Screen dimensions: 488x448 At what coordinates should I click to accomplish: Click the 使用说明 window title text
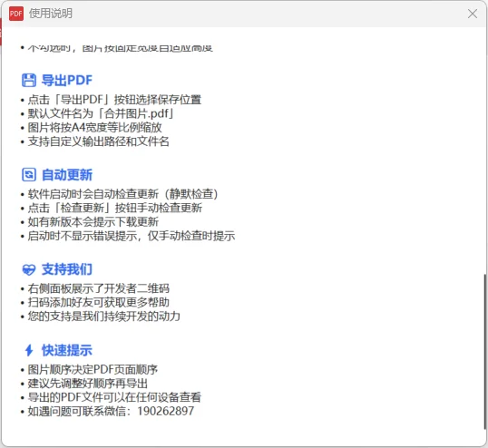tap(51, 14)
